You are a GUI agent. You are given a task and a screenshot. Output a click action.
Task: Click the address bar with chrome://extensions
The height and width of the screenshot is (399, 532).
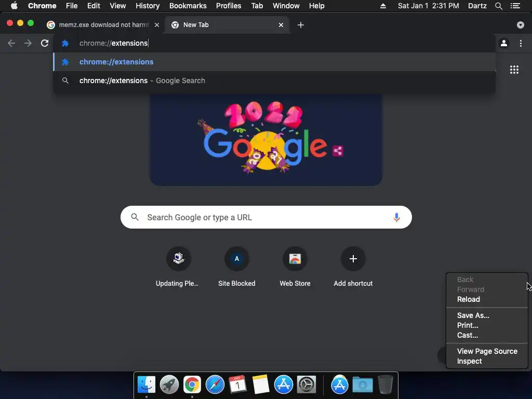pyautogui.click(x=275, y=43)
